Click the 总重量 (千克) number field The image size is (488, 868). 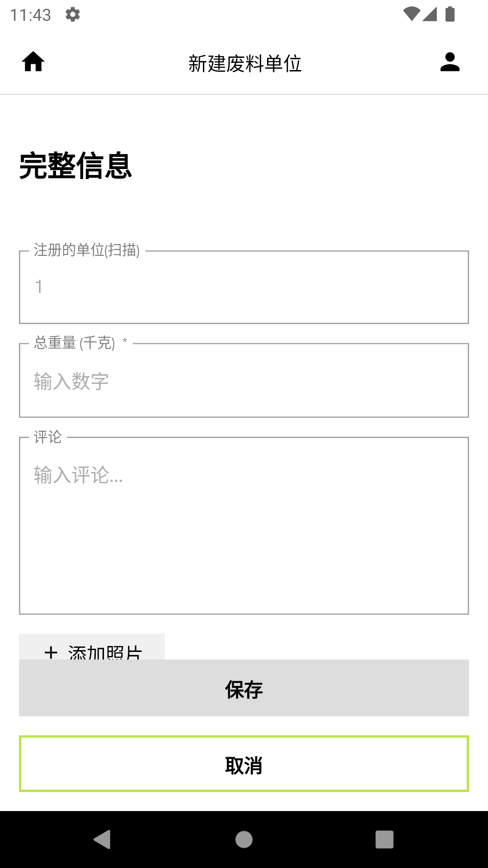point(244,381)
